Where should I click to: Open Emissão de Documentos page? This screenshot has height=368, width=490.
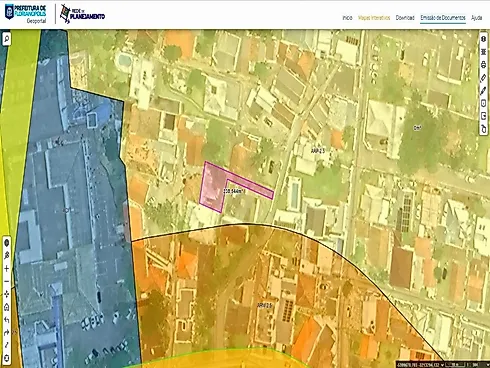point(443,18)
